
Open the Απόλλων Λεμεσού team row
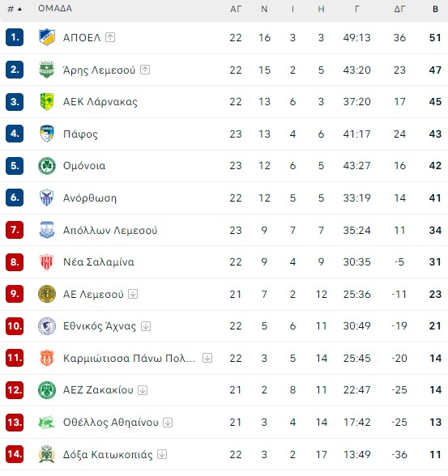[224, 230]
